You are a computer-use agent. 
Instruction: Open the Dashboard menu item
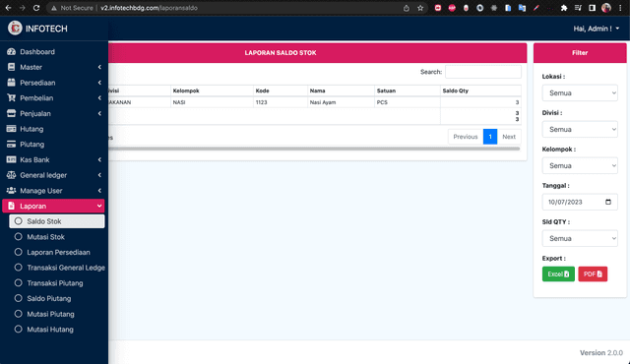tap(53, 52)
